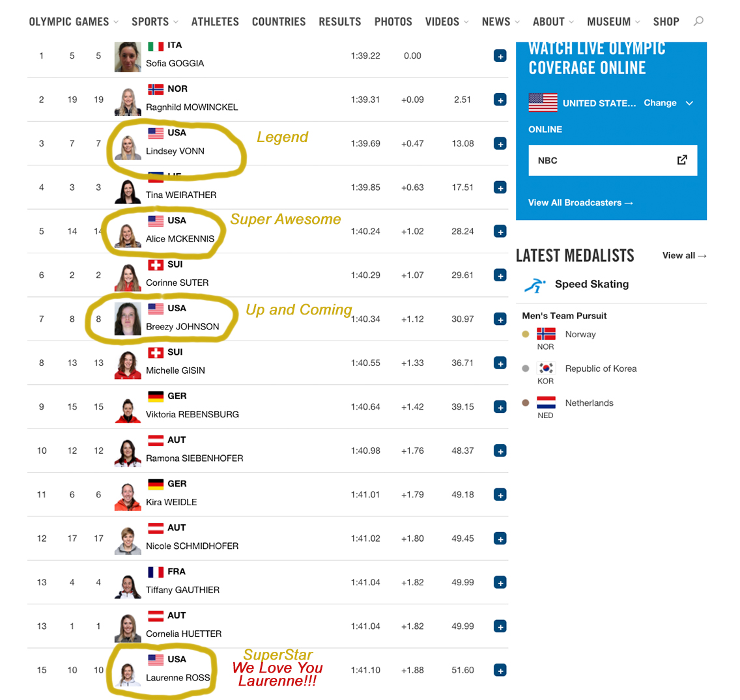740x700 pixels.
Task: Click the Norway flag in medalists
Action: point(546,334)
